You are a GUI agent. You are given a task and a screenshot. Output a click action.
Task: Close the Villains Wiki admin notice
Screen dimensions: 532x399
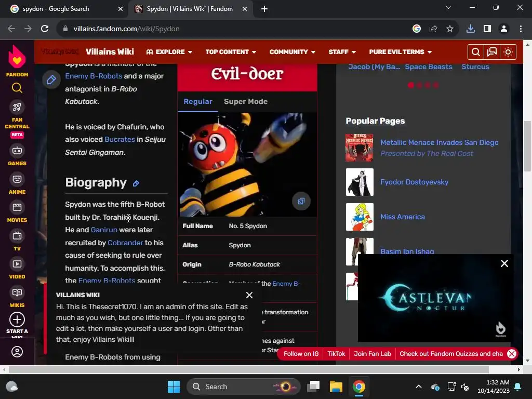[x=249, y=295]
